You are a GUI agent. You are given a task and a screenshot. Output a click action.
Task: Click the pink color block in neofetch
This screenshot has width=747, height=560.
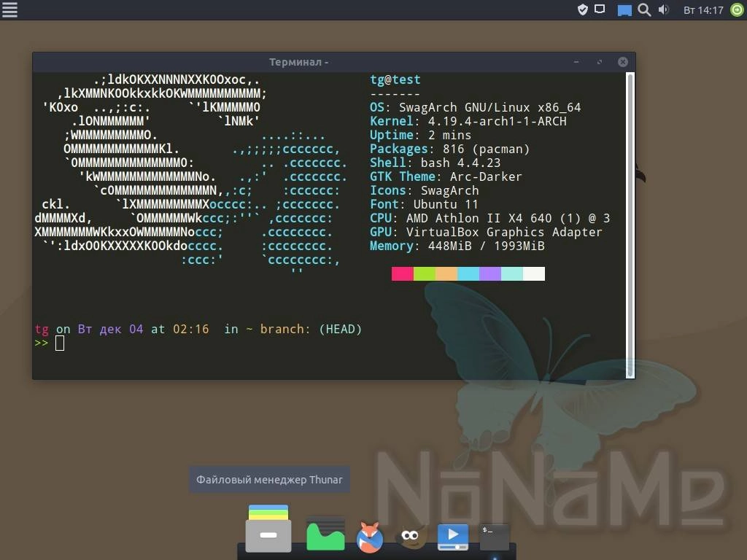pyautogui.click(x=403, y=274)
